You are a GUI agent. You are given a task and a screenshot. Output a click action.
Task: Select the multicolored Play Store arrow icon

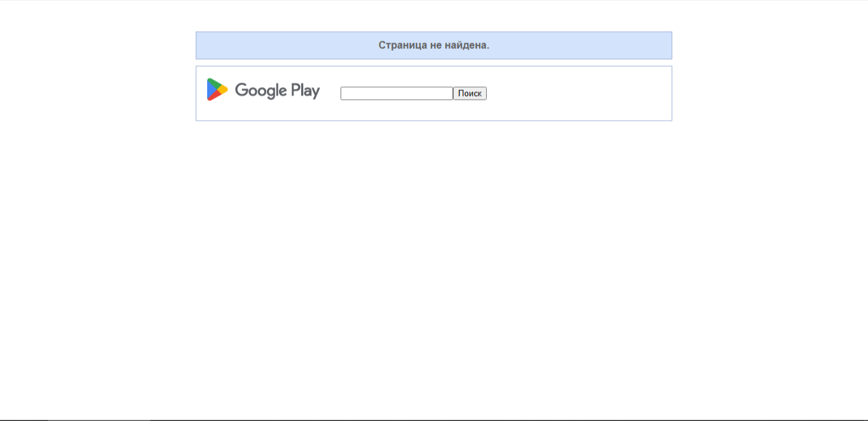click(x=217, y=90)
